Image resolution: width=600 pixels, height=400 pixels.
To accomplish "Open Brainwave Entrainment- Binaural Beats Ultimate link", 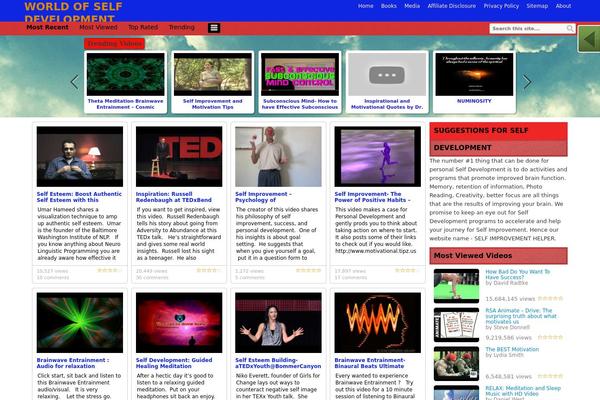I will [x=370, y=363].
